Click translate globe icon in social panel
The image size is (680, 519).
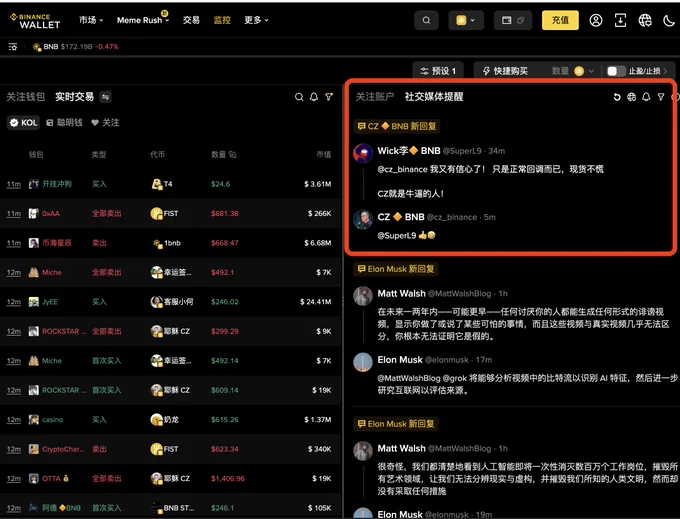pyautogui.click(x=631, y=97)
